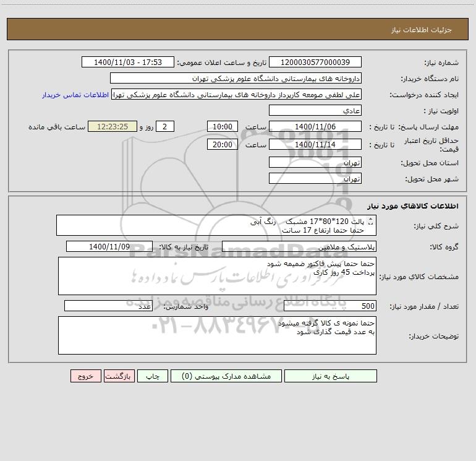Screen dimensions: 476x461
Task: Click the spinner arrows in 'شرح کلی نیاز' box
Action: [x=370, y=222]
